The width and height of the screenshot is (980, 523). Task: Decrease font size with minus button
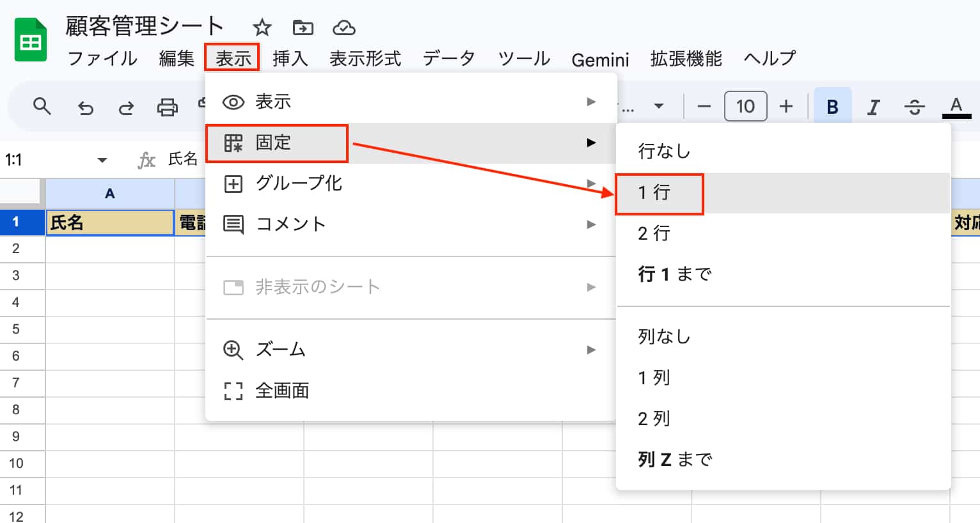click(x=704, y=106)
